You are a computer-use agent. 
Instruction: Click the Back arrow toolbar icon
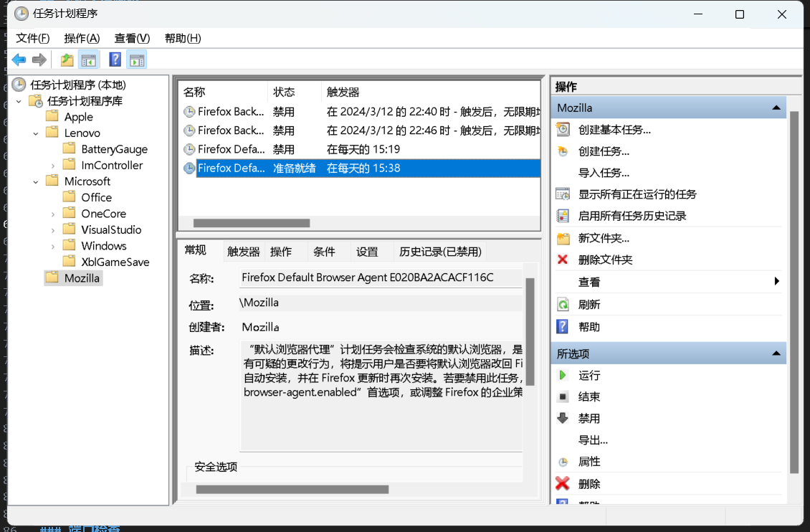[x=19, y=60]
